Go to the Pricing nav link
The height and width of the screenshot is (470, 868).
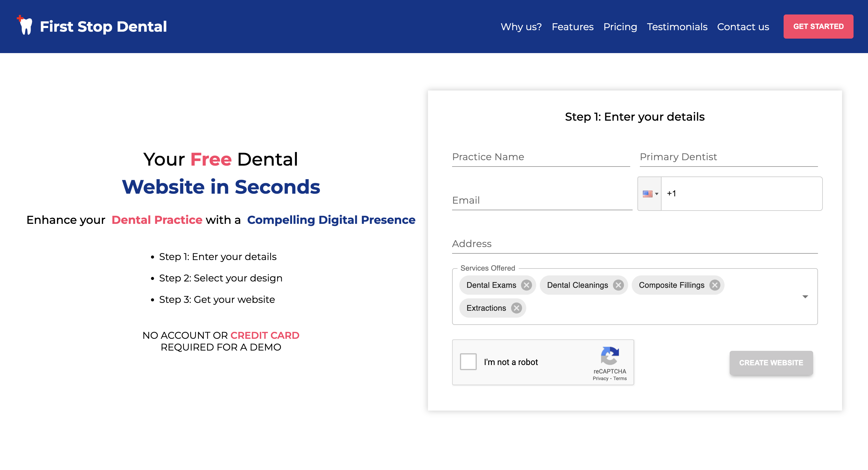click(620, 27)
